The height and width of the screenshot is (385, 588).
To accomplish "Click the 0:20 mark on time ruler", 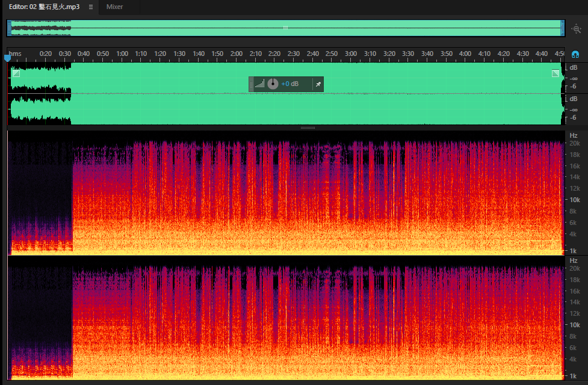I will coord(45,54).
